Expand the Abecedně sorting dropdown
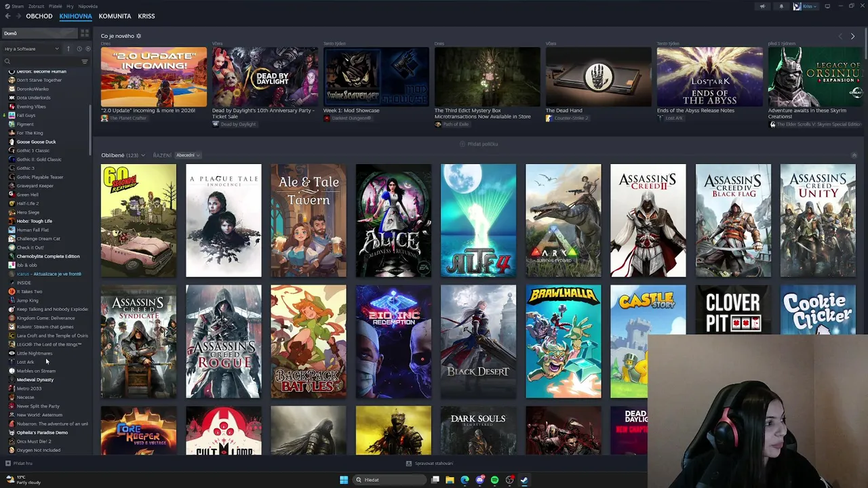Screen dimensions: 868x488 pyautogui.click(x=186, y=155)
